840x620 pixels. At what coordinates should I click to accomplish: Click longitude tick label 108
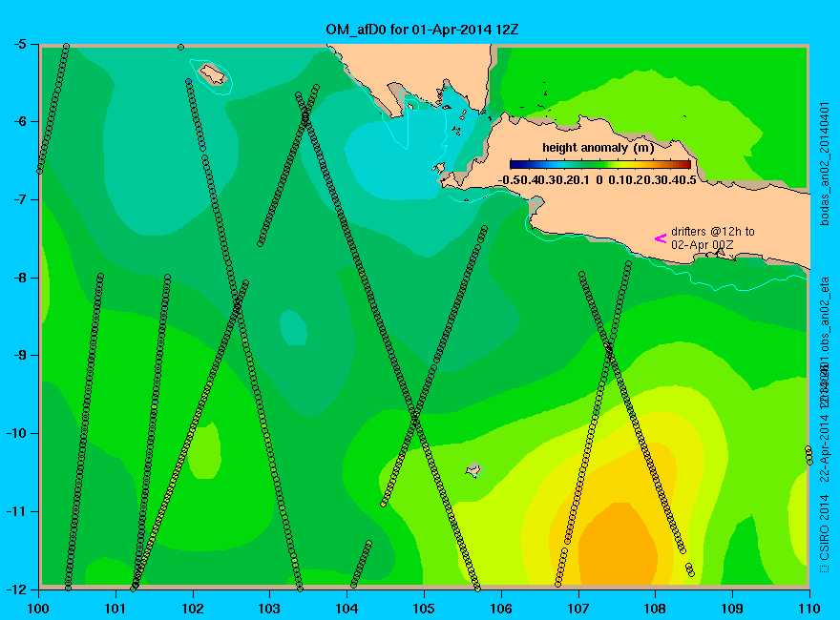(x=655, y=609)
